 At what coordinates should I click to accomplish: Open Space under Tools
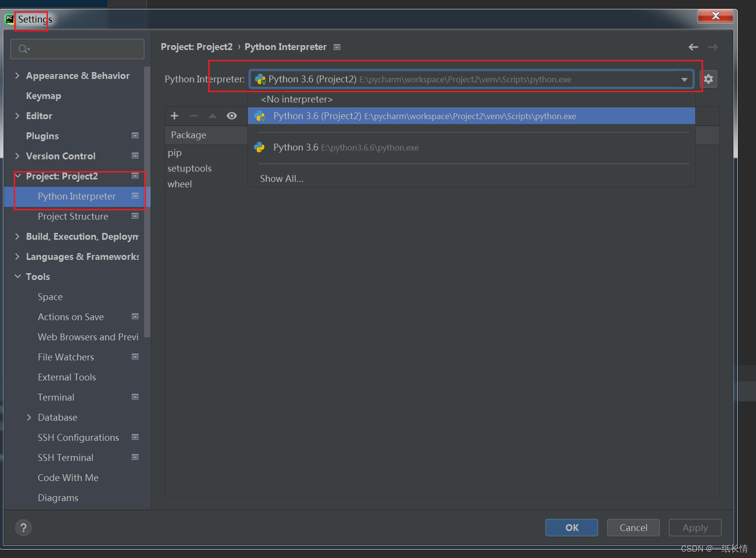click(50, 297)
